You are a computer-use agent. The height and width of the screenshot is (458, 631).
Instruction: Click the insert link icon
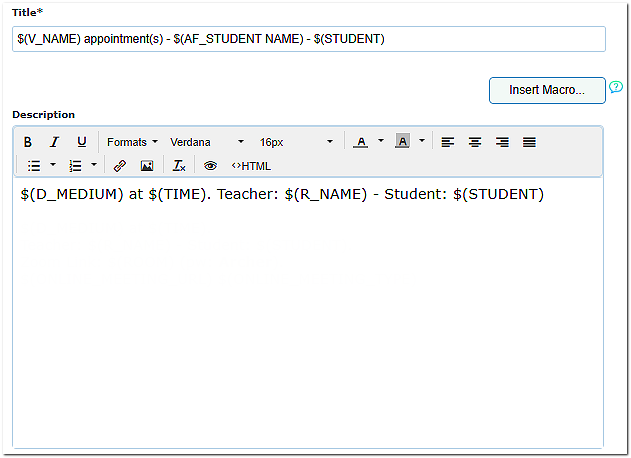(120, 166)
